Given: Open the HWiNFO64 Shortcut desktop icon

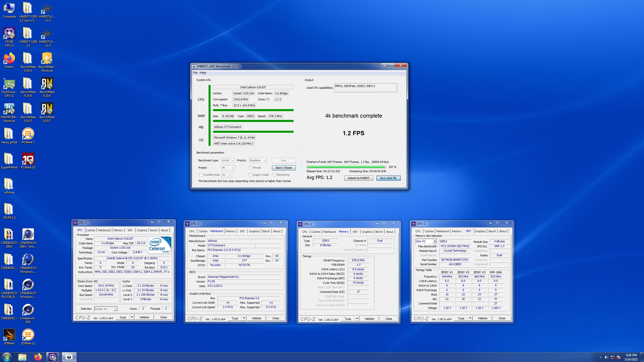Looking at the screenshot, I should coord(9,113).
